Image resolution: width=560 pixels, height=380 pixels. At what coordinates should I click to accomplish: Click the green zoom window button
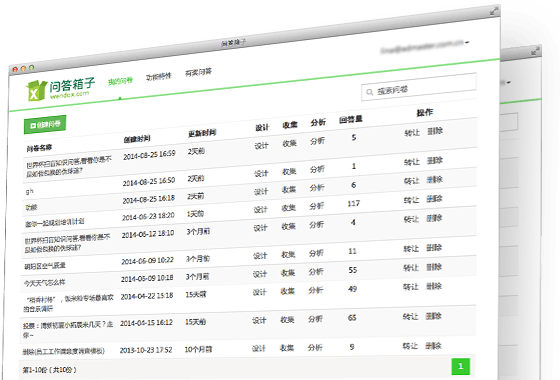[31, 67]
